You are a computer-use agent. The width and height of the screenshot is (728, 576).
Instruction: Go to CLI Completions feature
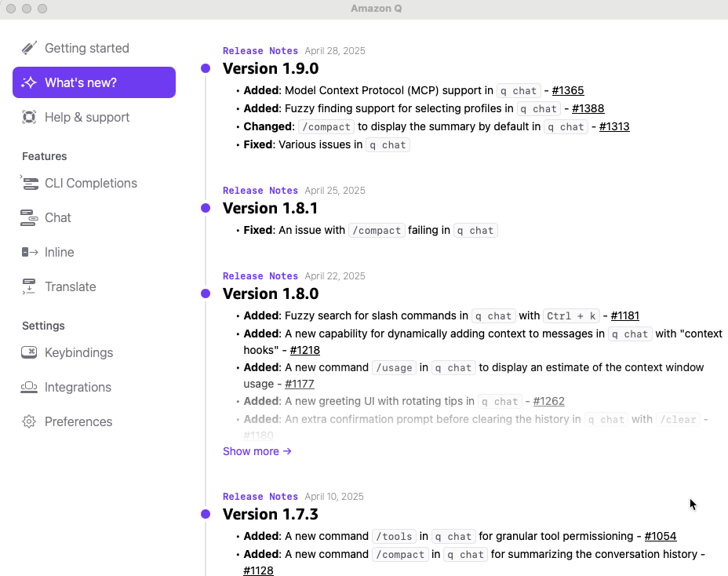(x=94, y=183)
